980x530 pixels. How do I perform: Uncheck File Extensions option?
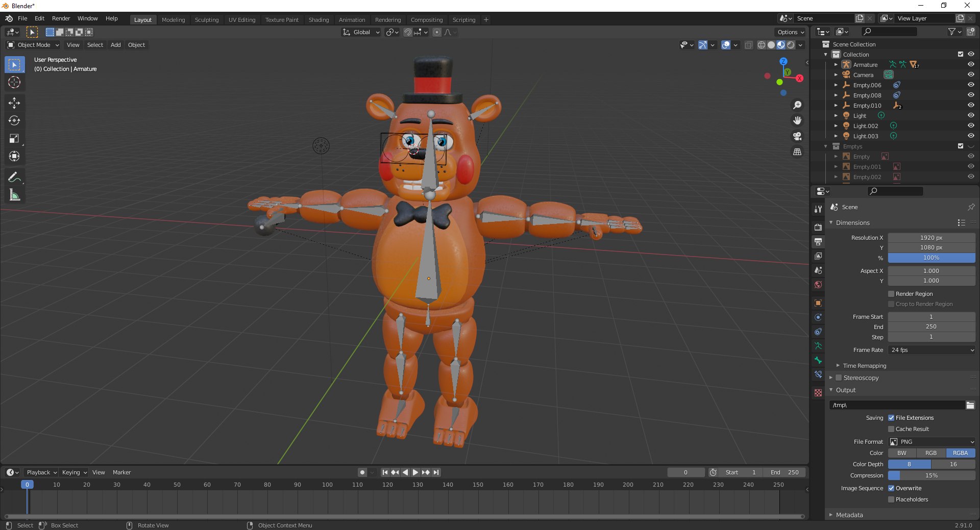pos(891,418)
